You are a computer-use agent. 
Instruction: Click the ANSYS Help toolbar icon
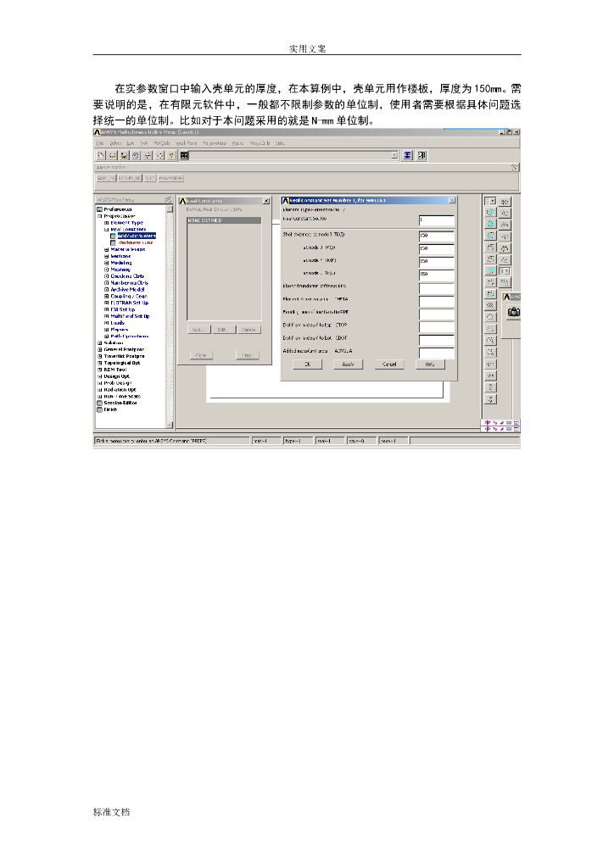(171, 156)
